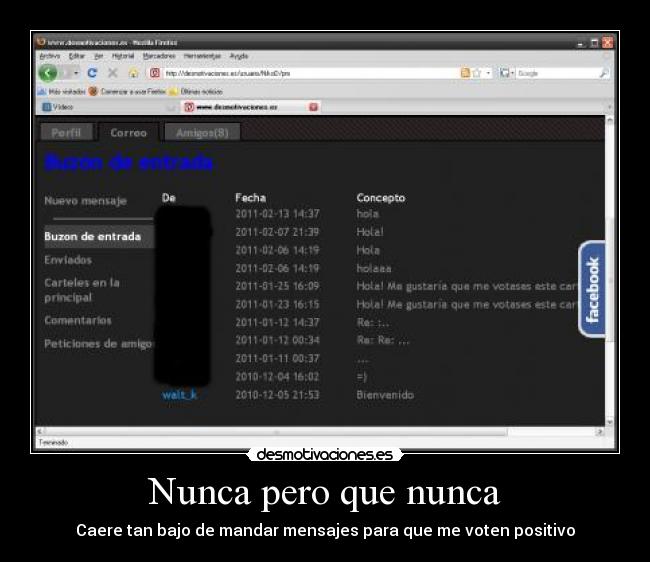650x562 pixels.
Task: Open message with concept '=)'
Action: (361, 377)
